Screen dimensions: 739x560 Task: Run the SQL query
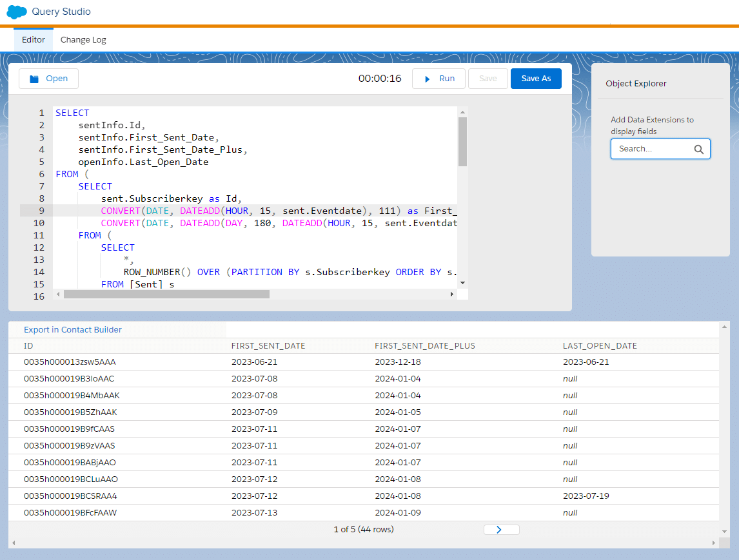click(x=438, y=79)
